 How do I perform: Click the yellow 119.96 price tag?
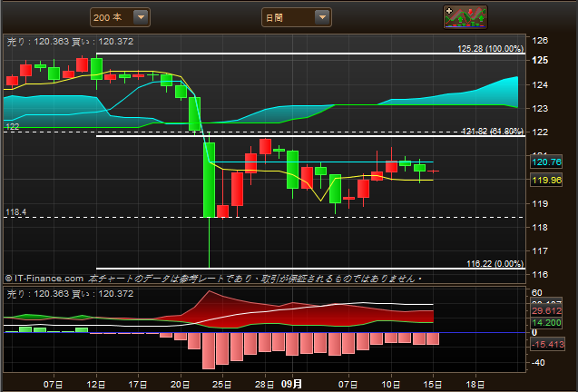click(x=546, y=180)
